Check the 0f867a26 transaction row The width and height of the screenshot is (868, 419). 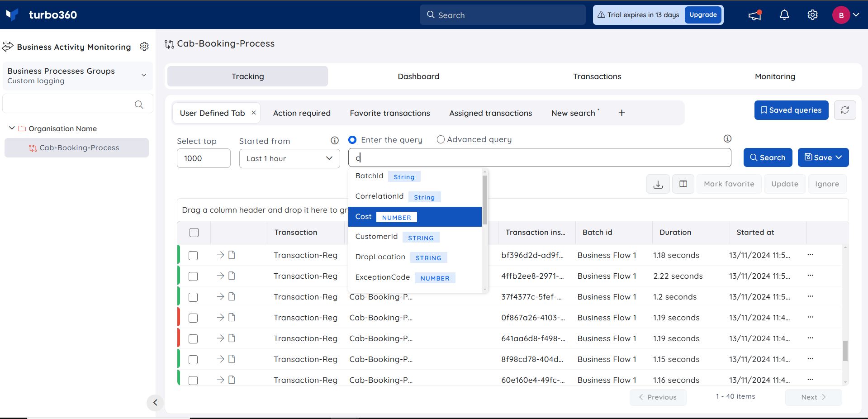[193, 318]
